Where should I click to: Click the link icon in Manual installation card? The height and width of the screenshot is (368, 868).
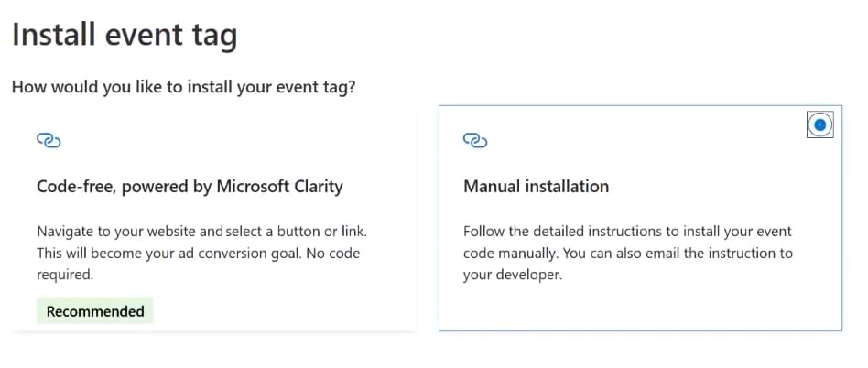click(x=475, y=140)
